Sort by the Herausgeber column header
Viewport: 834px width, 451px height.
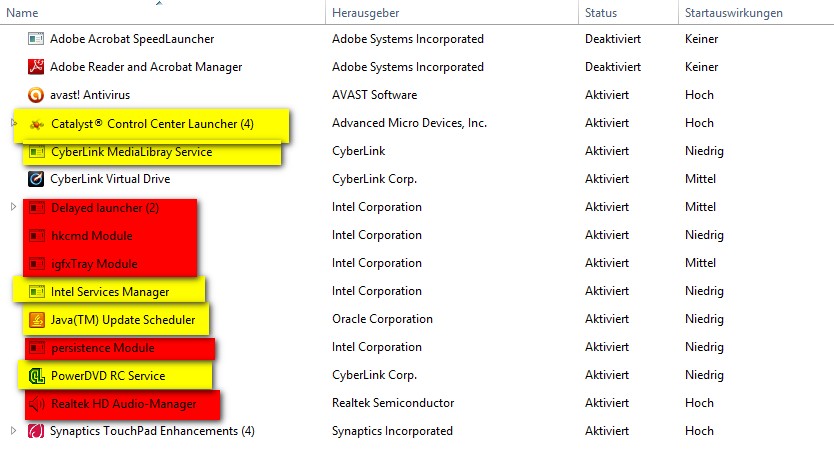[x=366, y=13]
